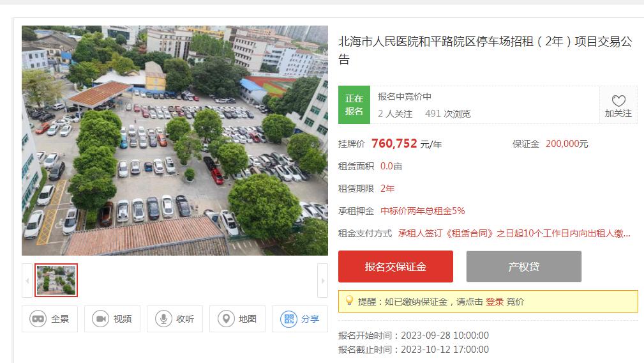Click the 200,000元 deposit amount
644x363 pixels.
tap(567, 144)
